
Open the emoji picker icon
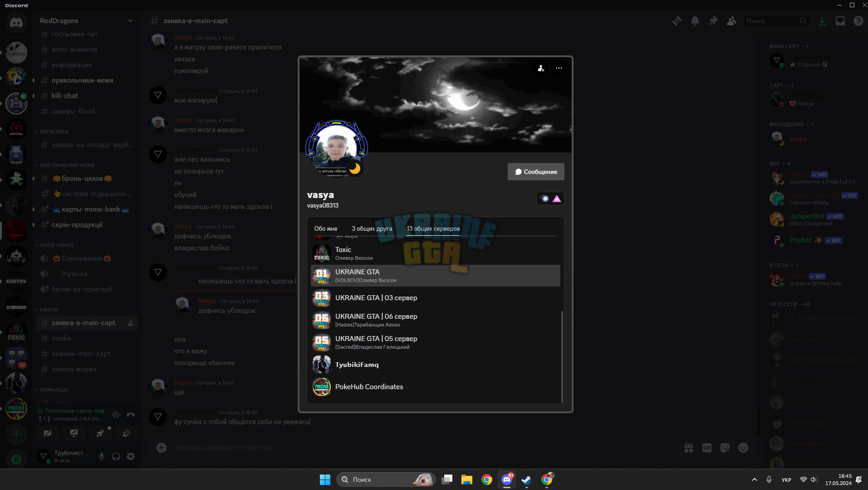click(743, 448)
